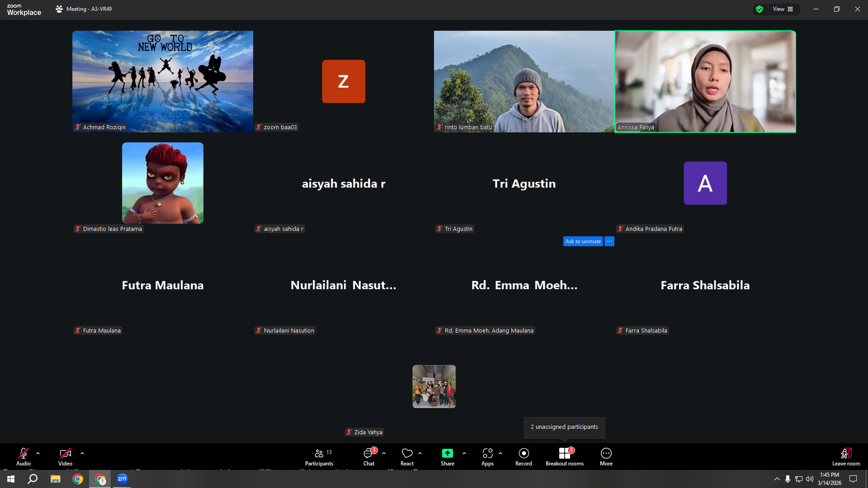Open the More options menu

click(606, 456)
